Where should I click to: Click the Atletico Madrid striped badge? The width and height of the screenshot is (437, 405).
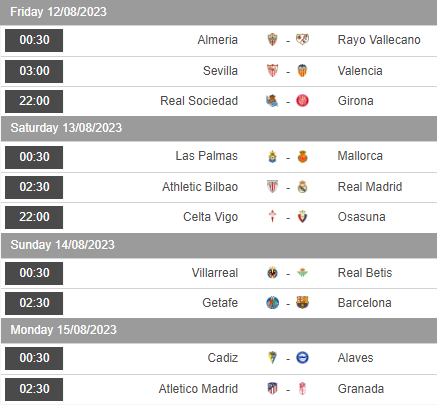point(272,389)
